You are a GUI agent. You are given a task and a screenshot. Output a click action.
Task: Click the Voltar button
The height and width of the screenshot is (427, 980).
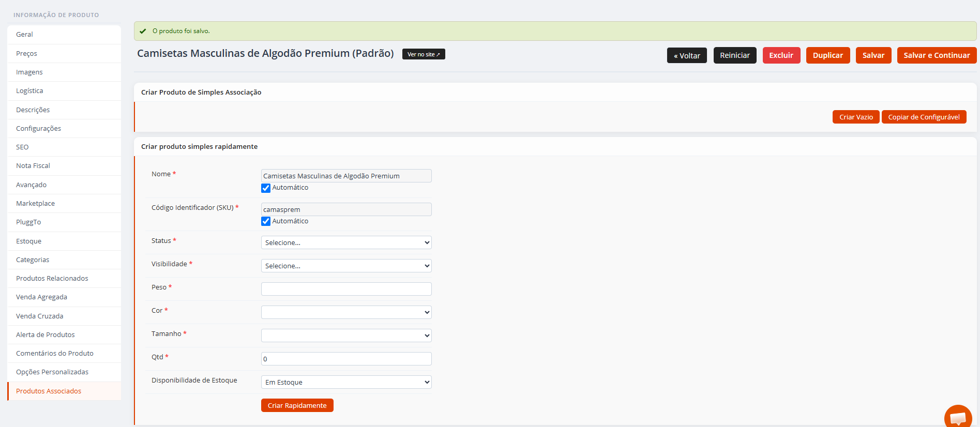click(687, 55)
